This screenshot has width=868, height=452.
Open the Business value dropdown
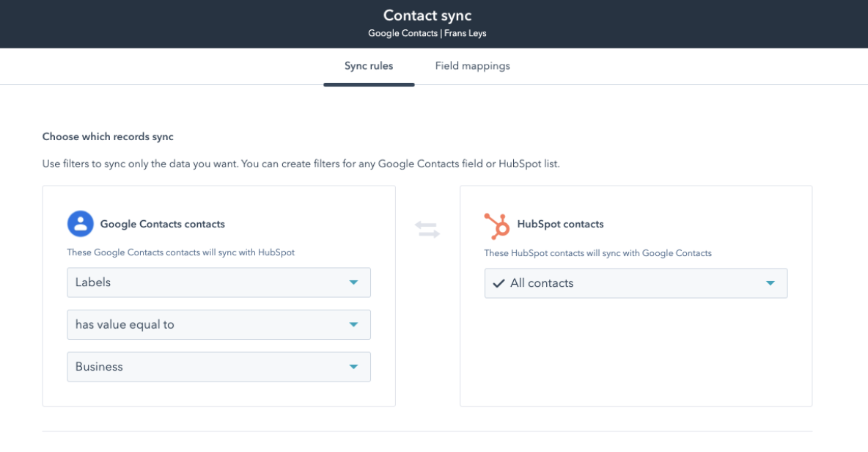click(x=218, y=367)
